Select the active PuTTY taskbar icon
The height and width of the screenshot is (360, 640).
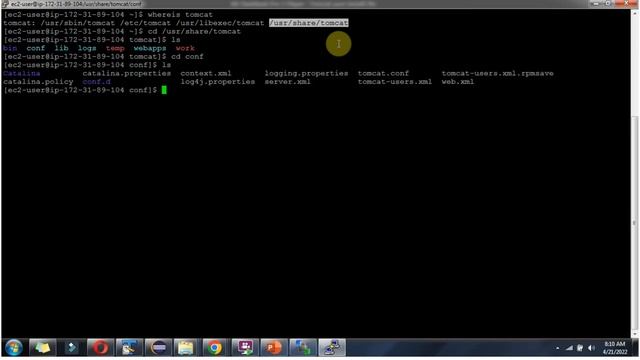[331, 348]
